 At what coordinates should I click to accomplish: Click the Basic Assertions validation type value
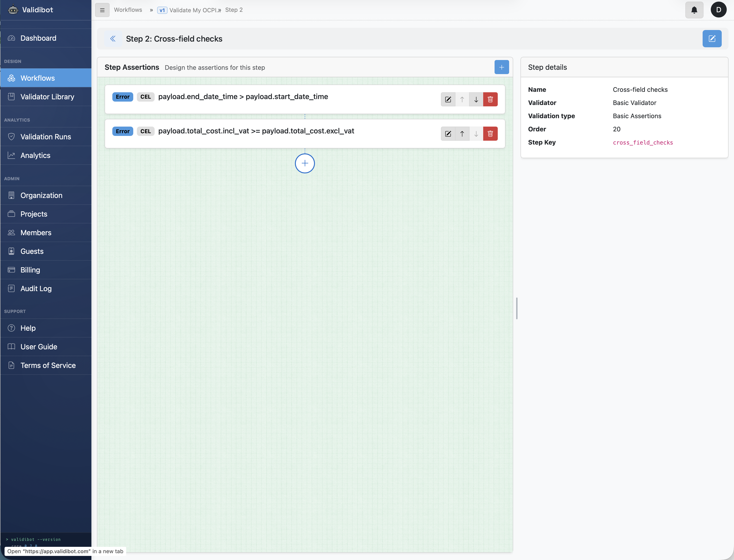pyautogui.click(x=637, y=116)
